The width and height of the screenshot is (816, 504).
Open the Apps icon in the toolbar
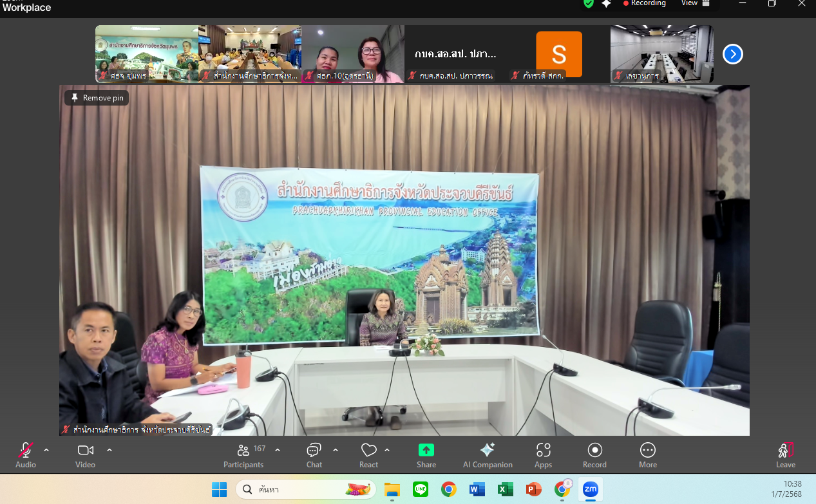(x=543, y=450)
